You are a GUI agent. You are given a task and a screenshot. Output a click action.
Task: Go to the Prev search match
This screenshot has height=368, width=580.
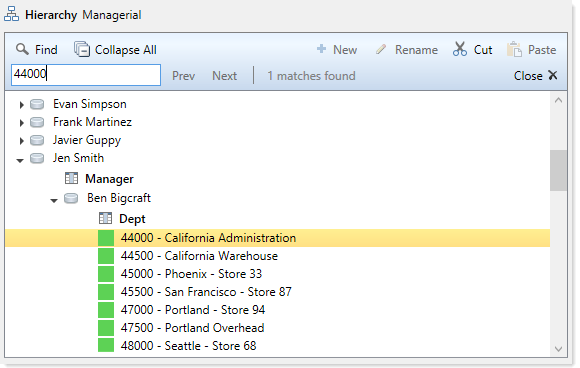pyautogui.click(x=183, y=76)
